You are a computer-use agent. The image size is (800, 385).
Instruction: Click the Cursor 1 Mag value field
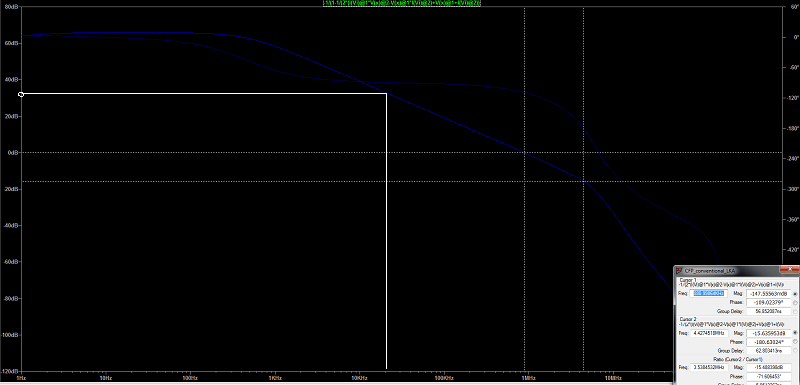(768, 294)
